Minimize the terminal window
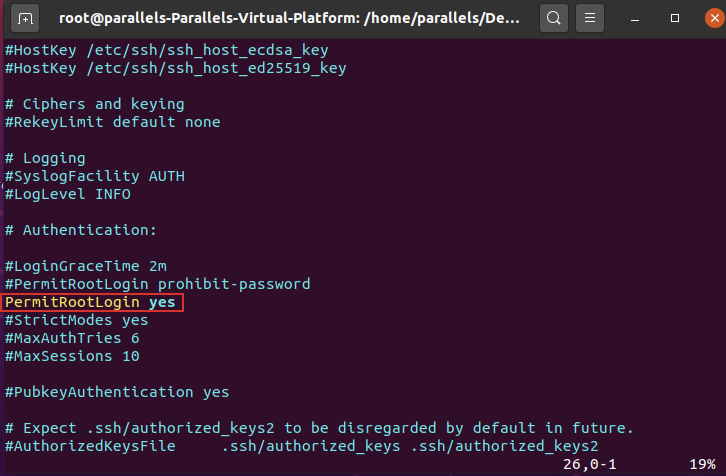Screen dimensions: 726x476 click(x=634, y=18)
